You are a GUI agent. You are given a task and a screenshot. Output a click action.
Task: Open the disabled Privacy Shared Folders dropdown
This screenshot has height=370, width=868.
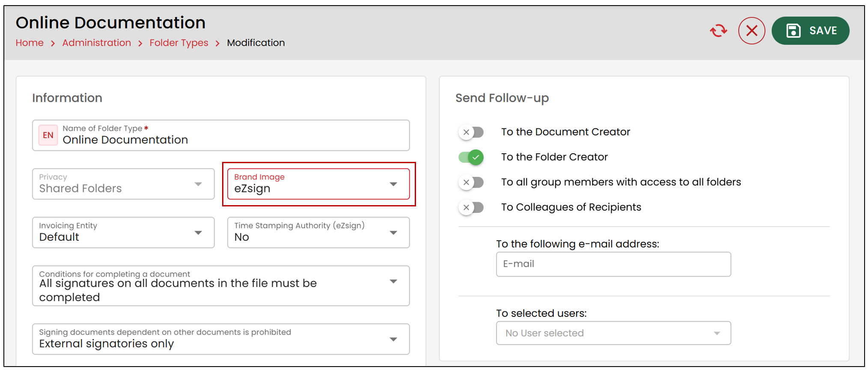[x=123, y=184]
